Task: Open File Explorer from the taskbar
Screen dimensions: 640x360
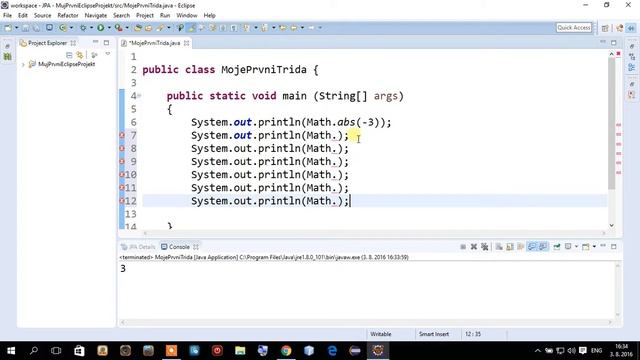Action: (240, 351)
